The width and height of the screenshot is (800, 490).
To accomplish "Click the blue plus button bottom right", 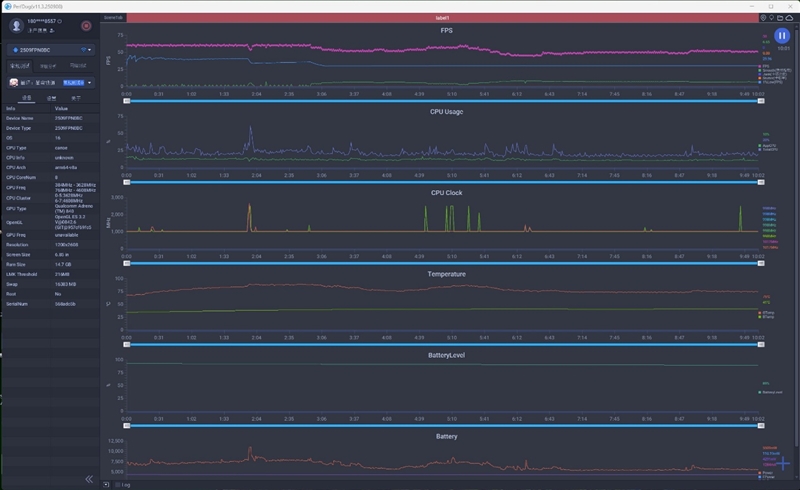I will [783, 465].
